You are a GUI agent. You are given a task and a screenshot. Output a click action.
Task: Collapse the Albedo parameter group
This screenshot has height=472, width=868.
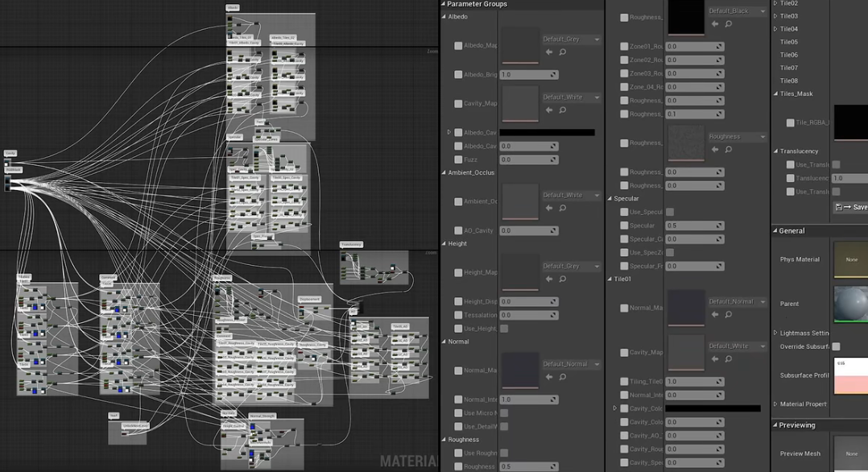tap(444, 17)
